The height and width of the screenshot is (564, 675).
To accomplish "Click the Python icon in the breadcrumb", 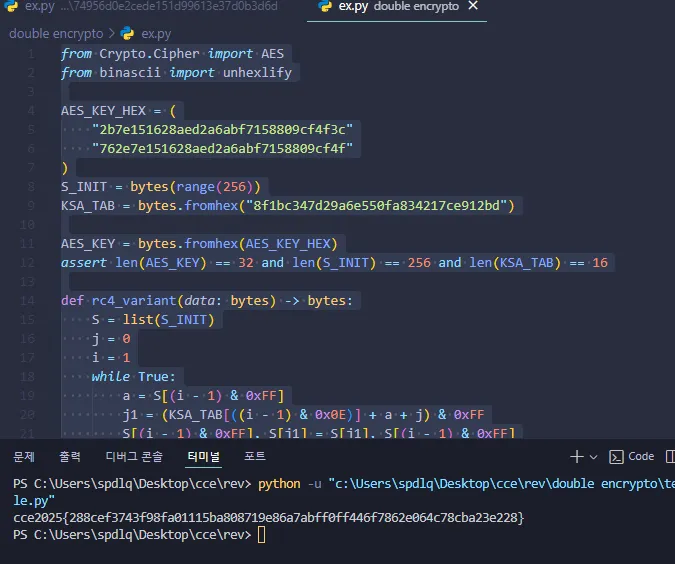I will (127, 34).
